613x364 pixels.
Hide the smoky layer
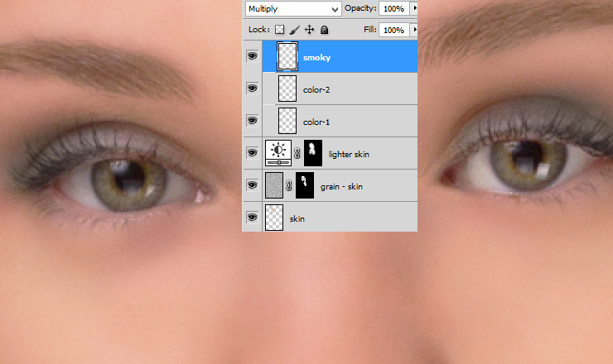(252, 56)
